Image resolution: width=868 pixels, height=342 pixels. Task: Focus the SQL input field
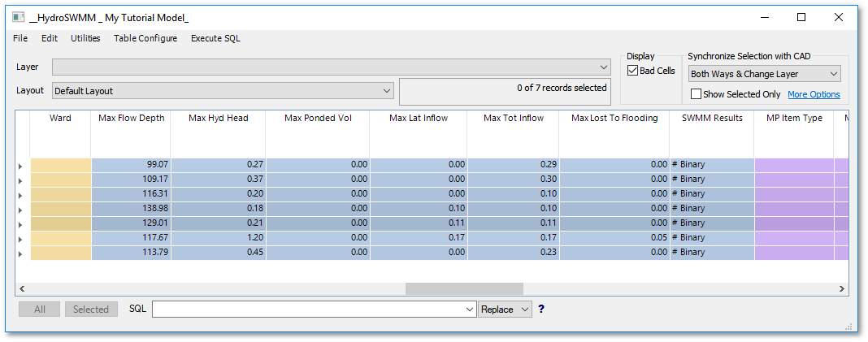[x=309, y=310]
